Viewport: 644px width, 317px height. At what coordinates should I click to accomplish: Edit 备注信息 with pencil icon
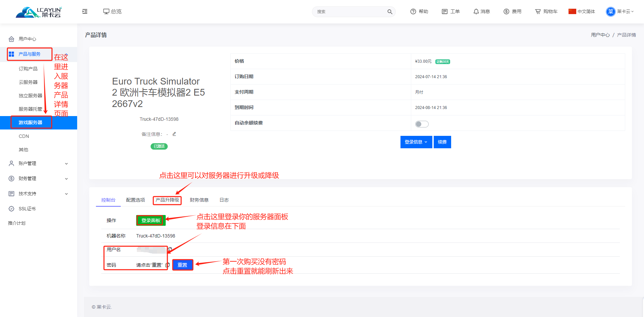click(x=174, y=134)
